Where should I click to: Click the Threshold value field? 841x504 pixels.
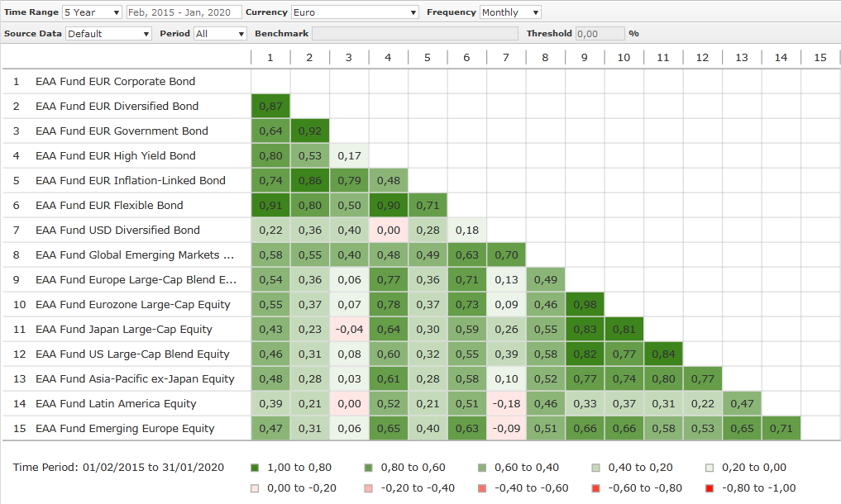599,34
